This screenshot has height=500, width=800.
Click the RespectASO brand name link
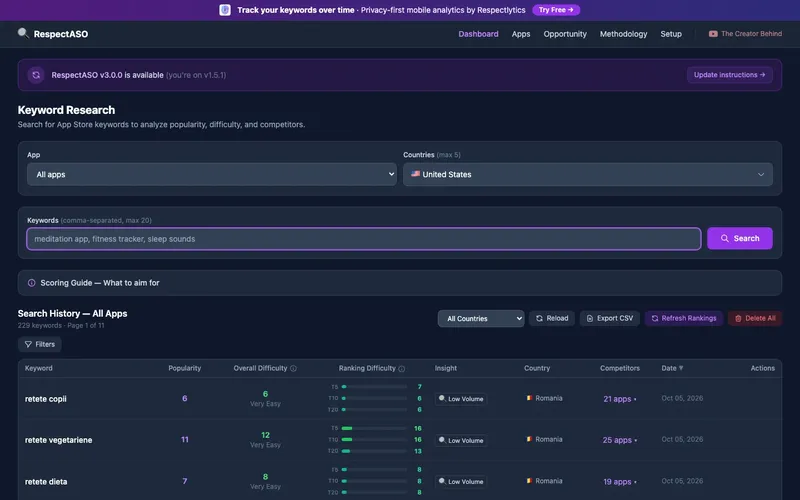pyautogui.click(x=61, y=34)
